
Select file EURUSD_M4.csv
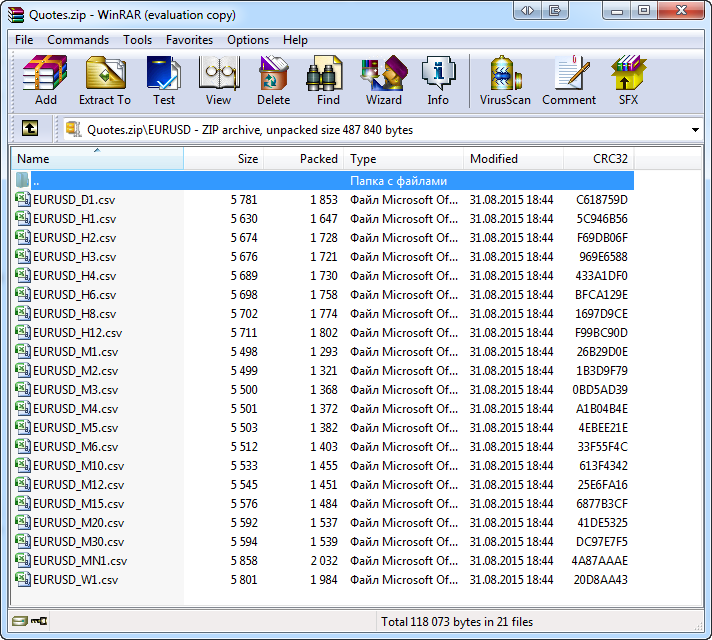(x=322, y=409)
